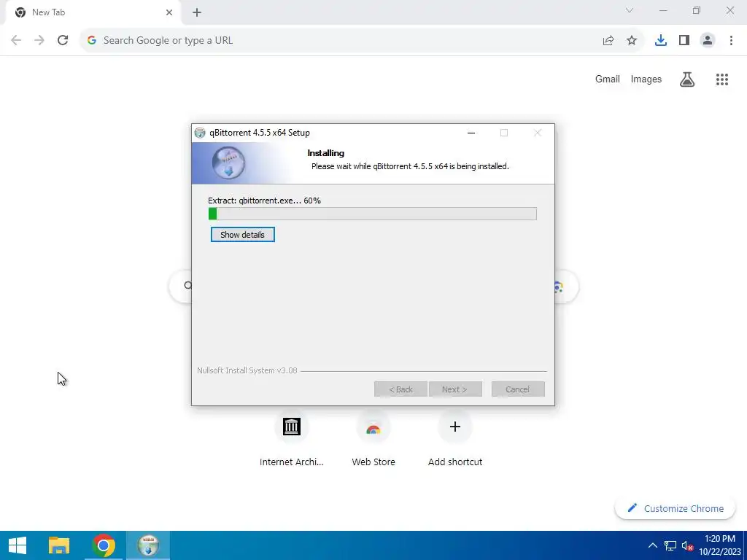Open Chrome downloads popup
747x560 pixels.
point(661,41)
